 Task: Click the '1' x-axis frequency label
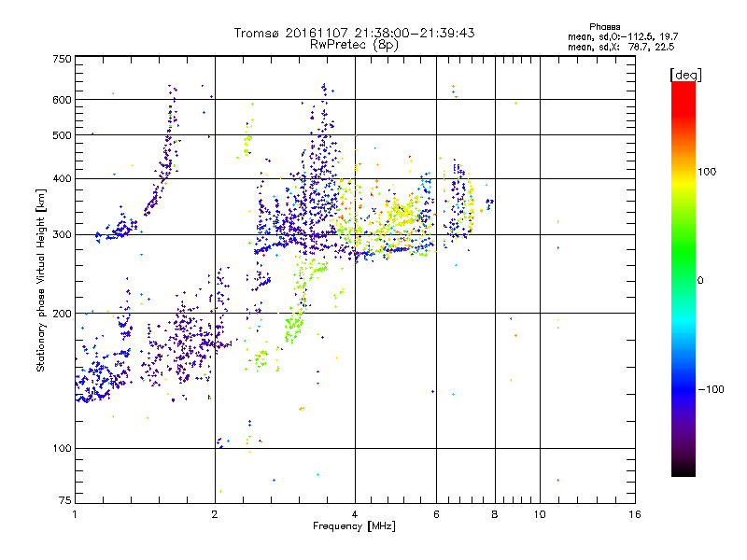tap(75, 514)
